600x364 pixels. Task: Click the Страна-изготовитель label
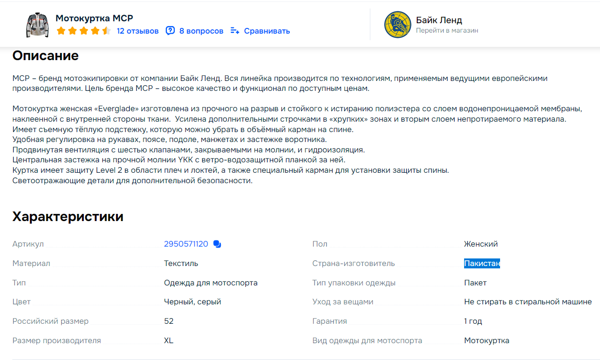click(x=354, y=264)
